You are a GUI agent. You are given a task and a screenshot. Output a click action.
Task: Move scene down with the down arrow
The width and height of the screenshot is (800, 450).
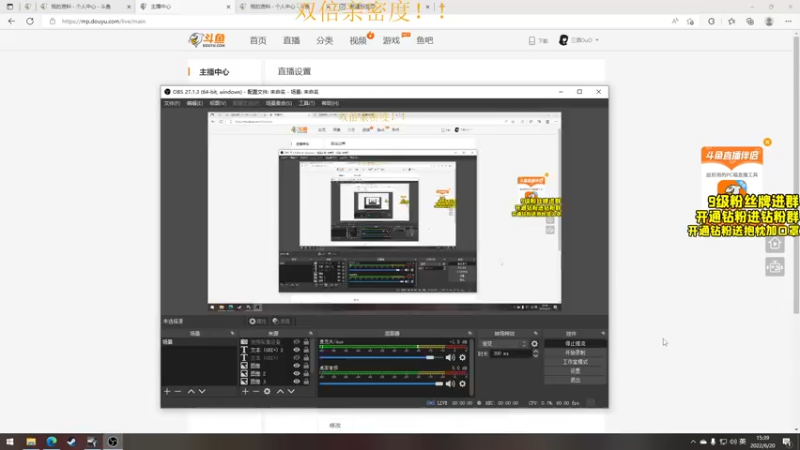(x=202, y=391)
